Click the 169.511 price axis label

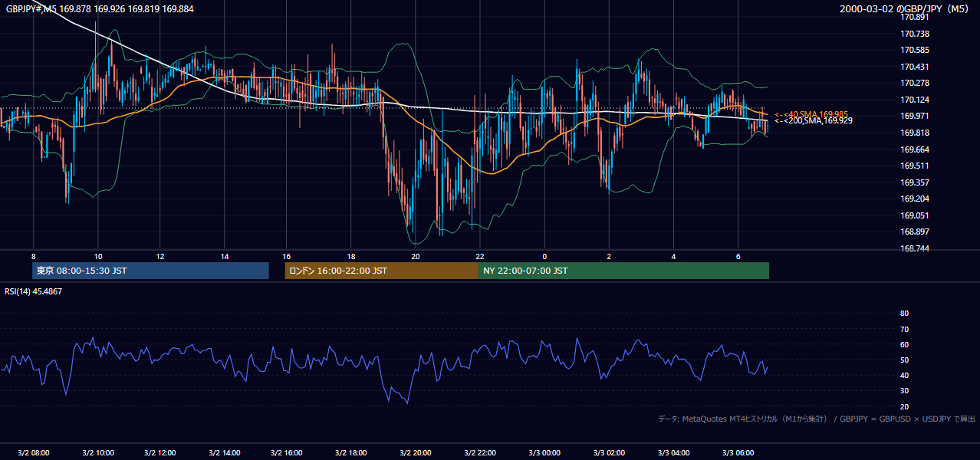915,166
